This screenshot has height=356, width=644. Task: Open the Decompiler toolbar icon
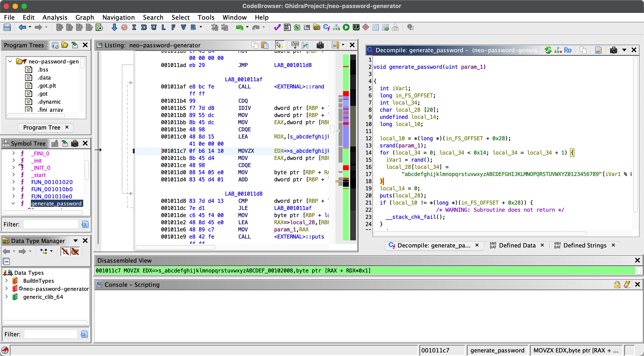[326, 27]
